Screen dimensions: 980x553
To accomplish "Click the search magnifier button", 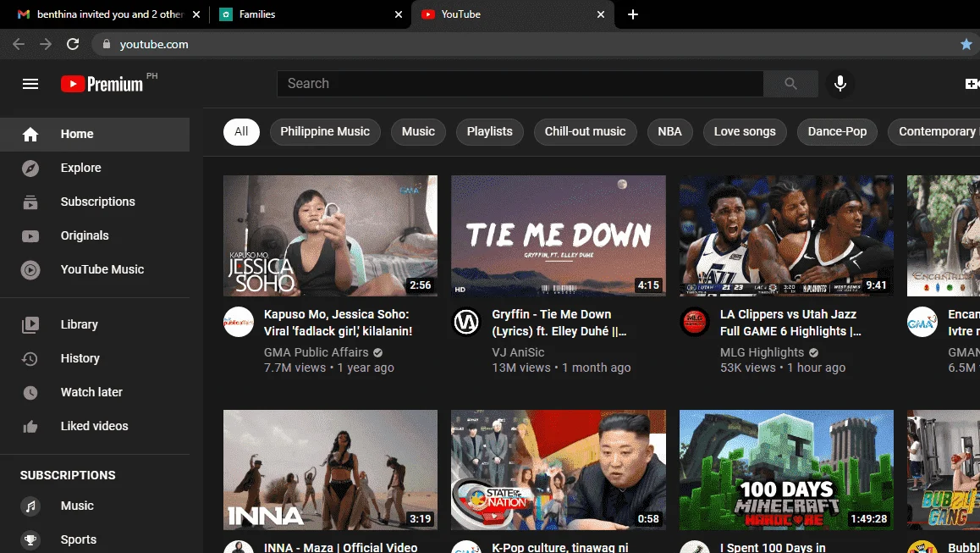I will point(790,84).
